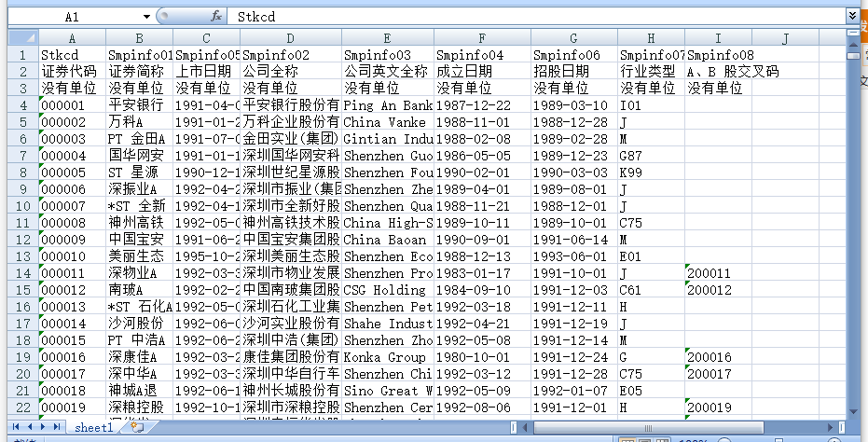Expand the formula bar with the chevron button
Screen dimensions: 868x442
click(x=852, y=16)
